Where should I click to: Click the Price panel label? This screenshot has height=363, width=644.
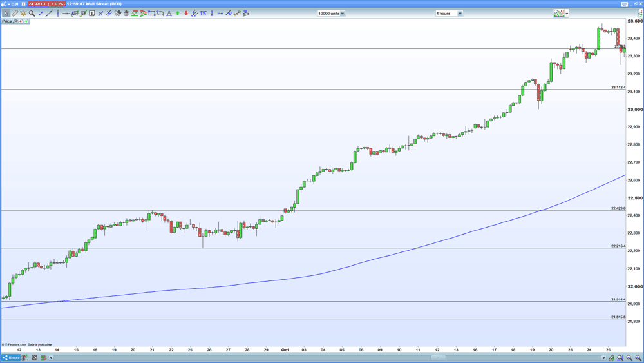tap(7, 21)
